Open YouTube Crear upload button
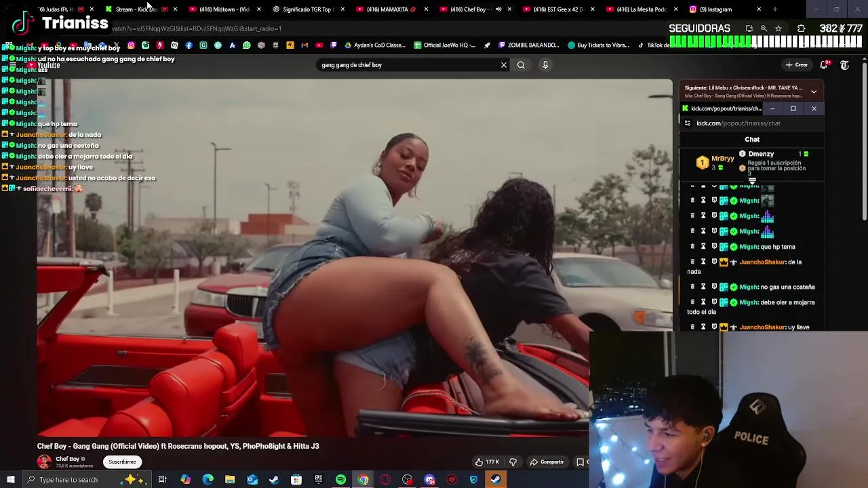The image size is (868, 488). pos(797,65)
